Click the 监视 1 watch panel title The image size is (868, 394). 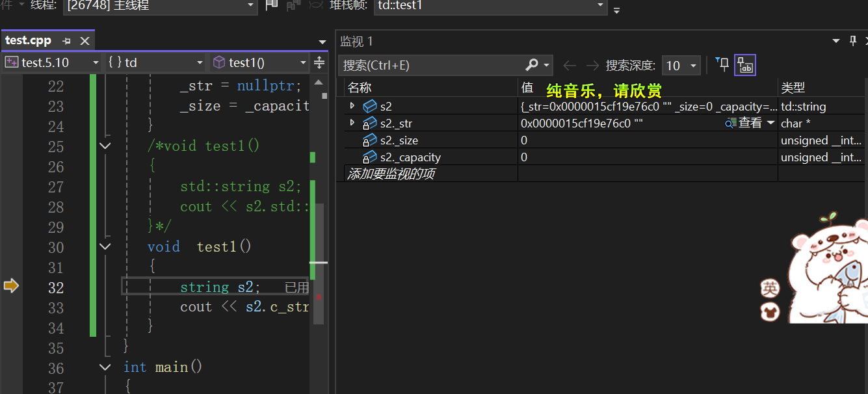[x=356, y=42]
